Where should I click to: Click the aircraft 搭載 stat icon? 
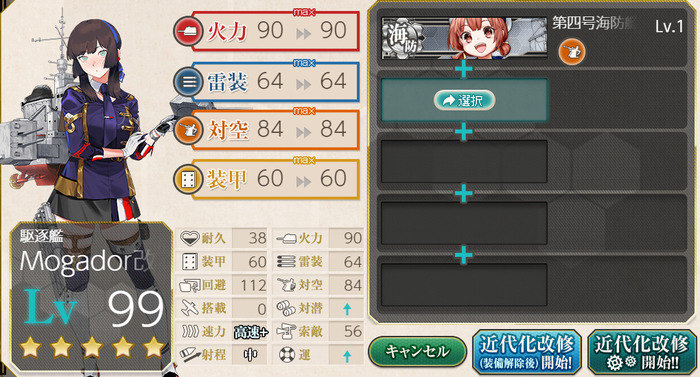[190, 308]
